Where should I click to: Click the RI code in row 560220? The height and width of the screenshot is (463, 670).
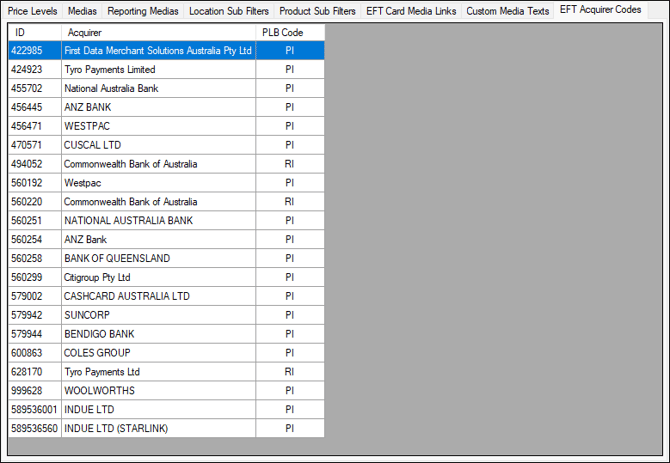(x=290, y=201)
